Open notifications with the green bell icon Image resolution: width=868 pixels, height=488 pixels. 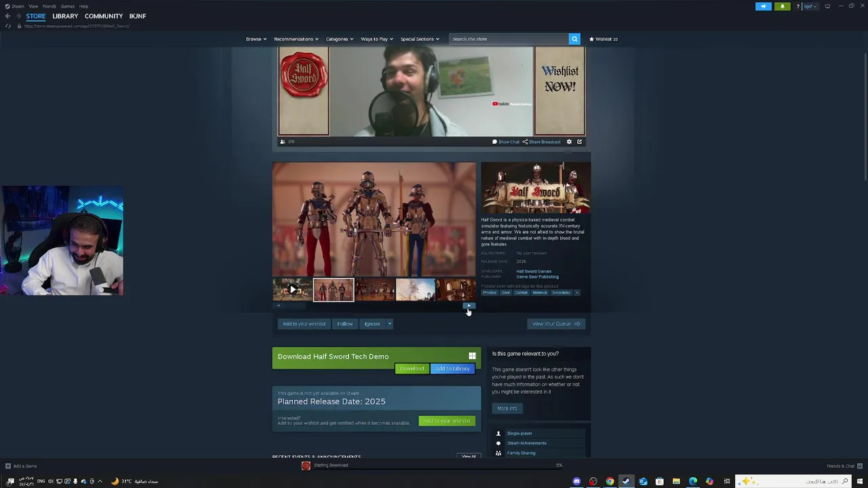(x=782, y=6)
